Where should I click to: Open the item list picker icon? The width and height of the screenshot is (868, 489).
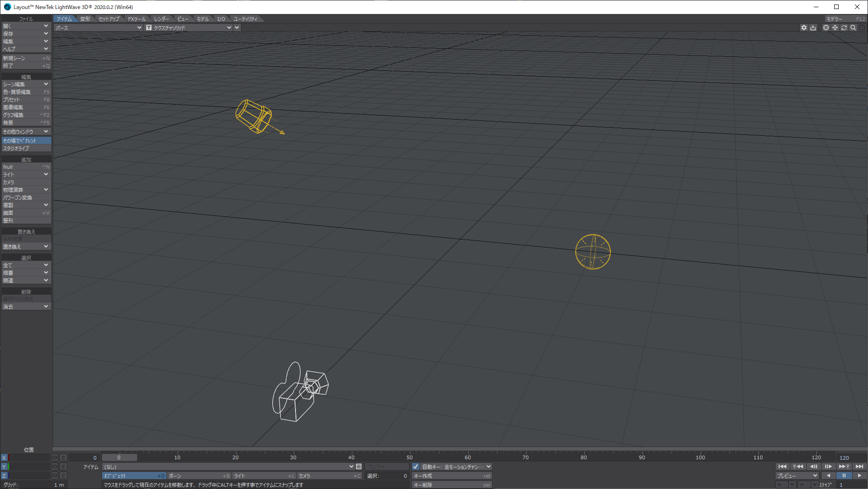359,466
